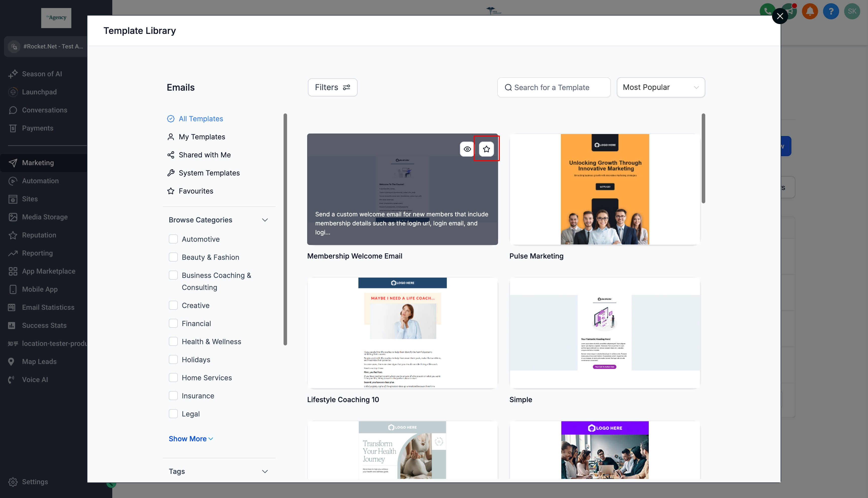Click the SK user avatar
Image resolution: width=868 pixels, height=498 pixels.
(852, 11)
